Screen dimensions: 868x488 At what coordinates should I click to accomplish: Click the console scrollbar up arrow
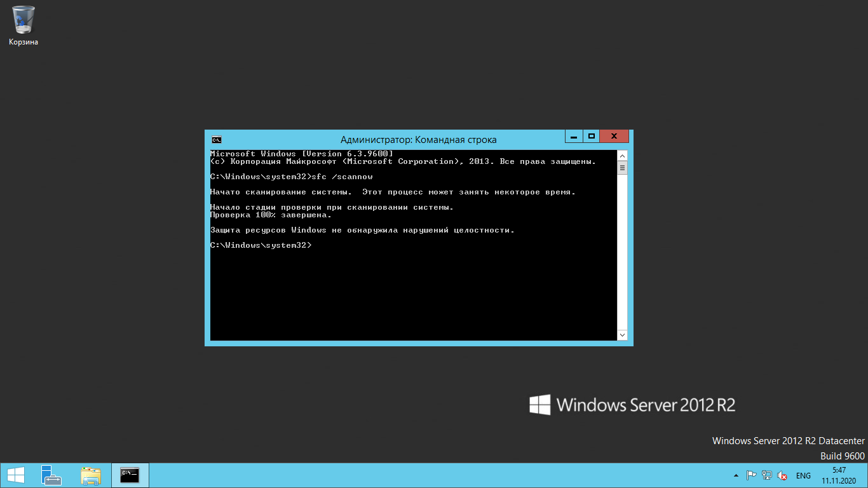click(622, 156)
